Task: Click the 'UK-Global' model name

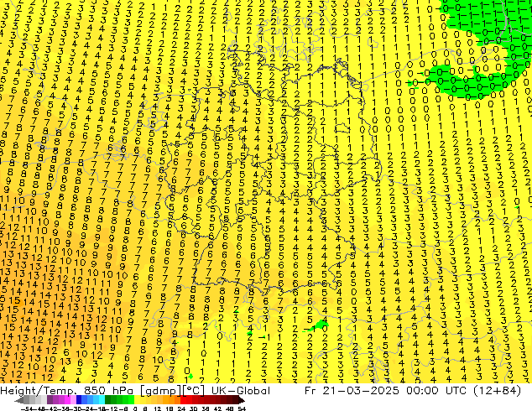Action: point(241,391)
